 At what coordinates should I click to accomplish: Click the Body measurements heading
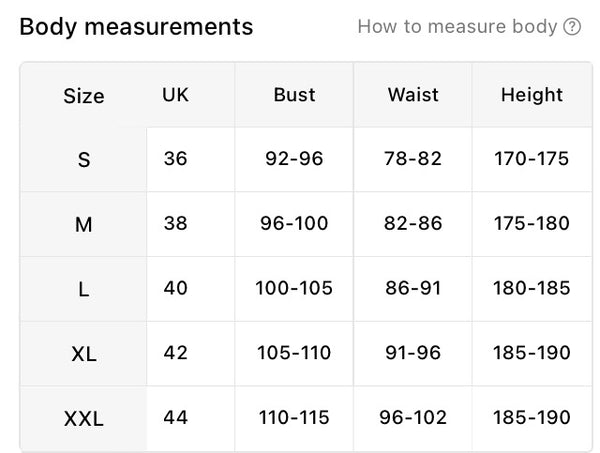click(x=136, y=27)
